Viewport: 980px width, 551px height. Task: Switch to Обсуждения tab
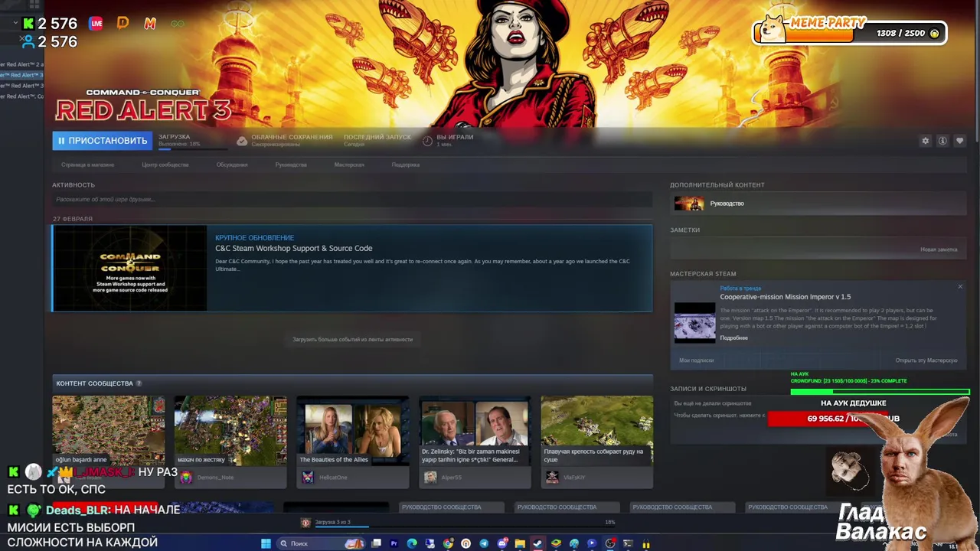pyautogui.click(x=232, y=165)
